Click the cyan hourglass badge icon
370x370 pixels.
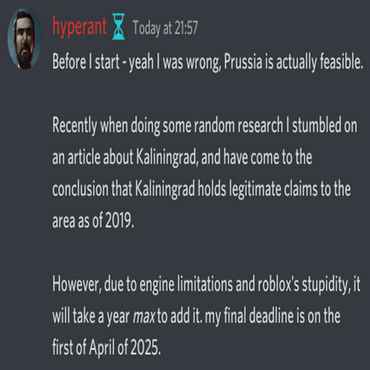(x=118, y=27)
